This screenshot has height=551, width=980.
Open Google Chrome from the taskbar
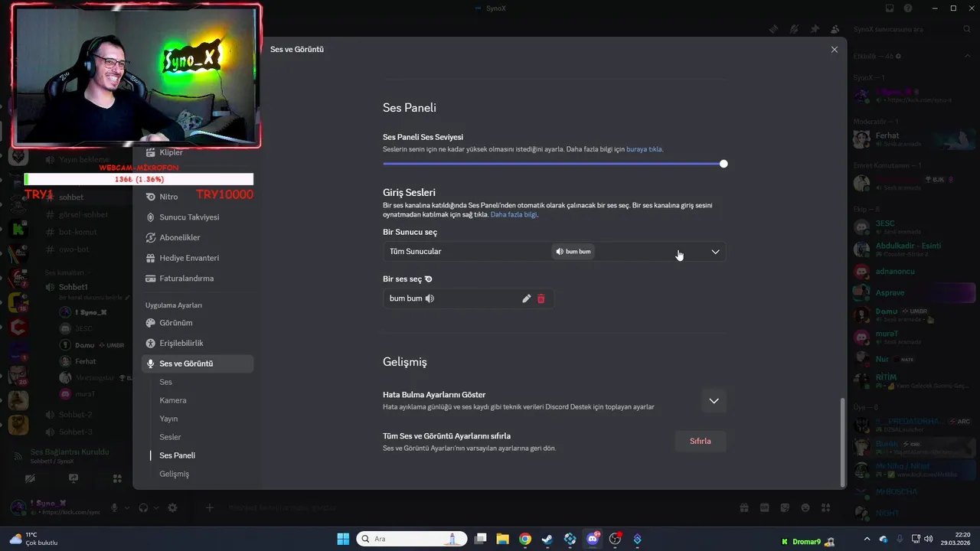click(x=524, y=539)
